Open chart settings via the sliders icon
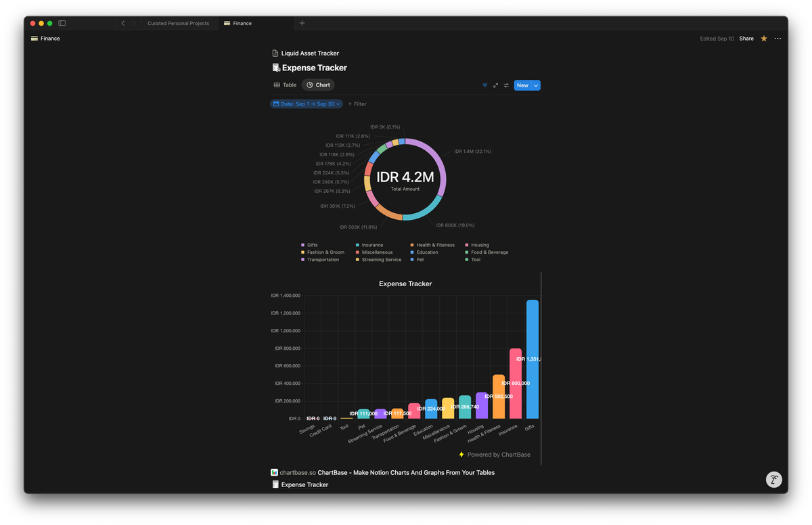The height and width of the screenshot is (525, 812). click(505, 85)
